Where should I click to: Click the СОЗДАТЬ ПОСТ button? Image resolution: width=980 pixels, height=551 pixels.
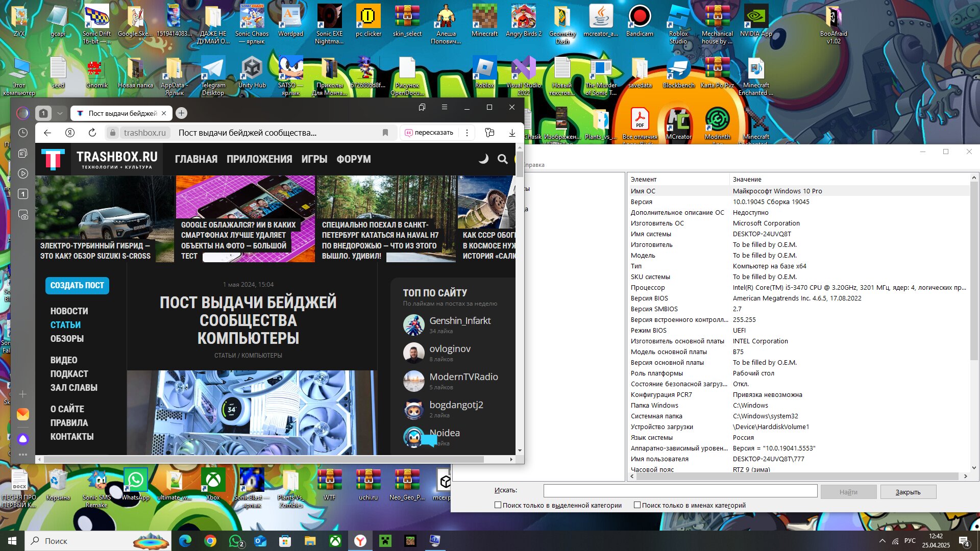point(77,286)
